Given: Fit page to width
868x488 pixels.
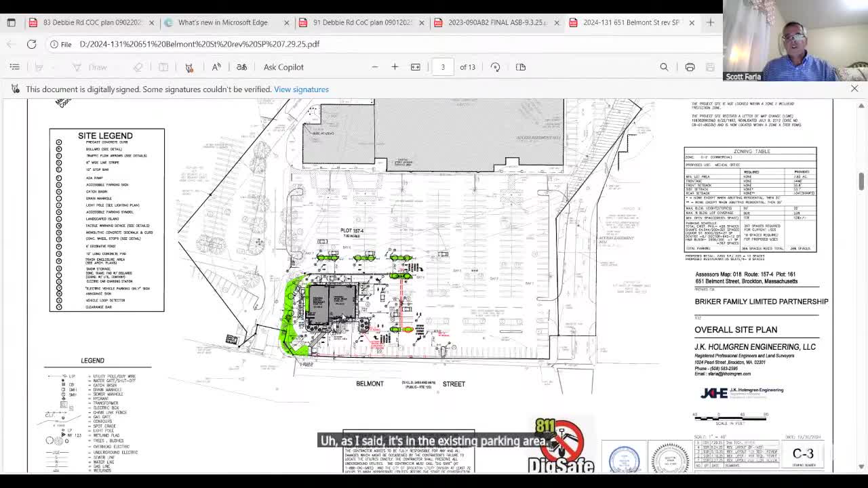Looking at the screenshot, I should (x=416, y=67).
